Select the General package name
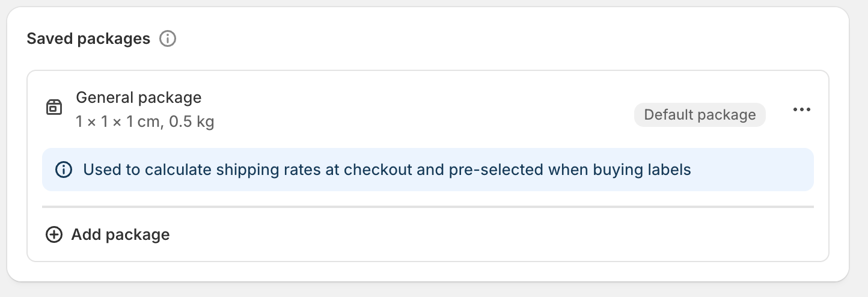This screenshot has width=868, height=297. click(x=138, y=97)
